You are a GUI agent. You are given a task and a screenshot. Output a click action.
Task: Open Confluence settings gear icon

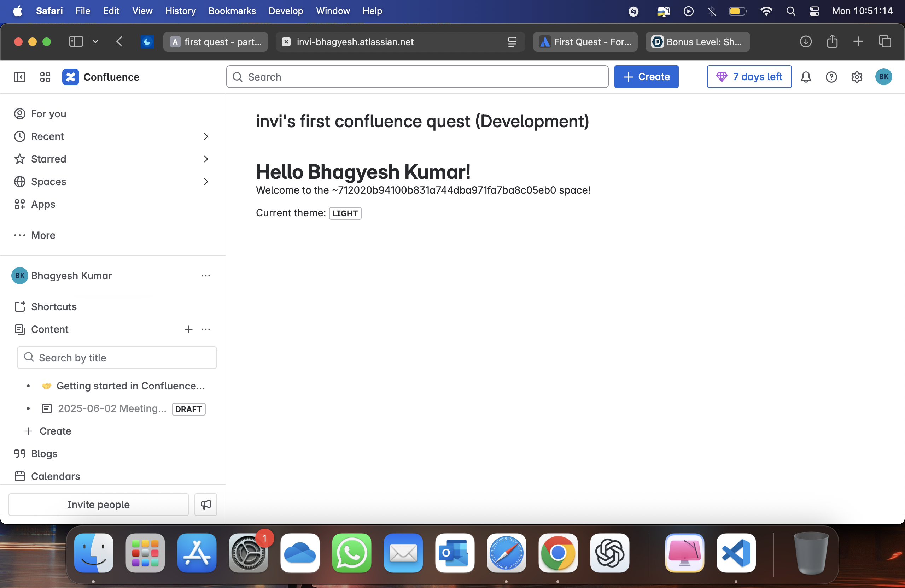(x=856, y=77)
